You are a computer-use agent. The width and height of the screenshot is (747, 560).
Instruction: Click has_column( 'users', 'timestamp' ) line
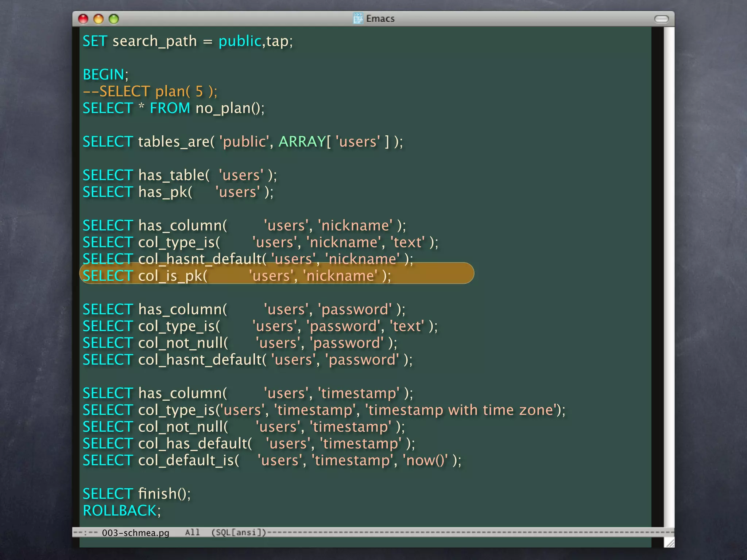pyautogui.click(x=248, y=393)
